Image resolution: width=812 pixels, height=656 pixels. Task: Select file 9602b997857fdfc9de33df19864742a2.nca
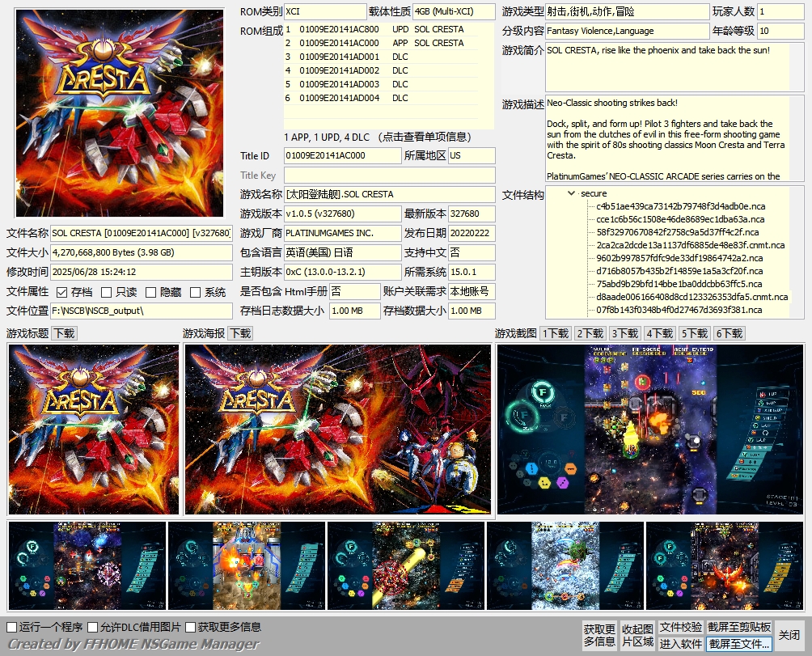pyautogui.click(x=679, y=258)
